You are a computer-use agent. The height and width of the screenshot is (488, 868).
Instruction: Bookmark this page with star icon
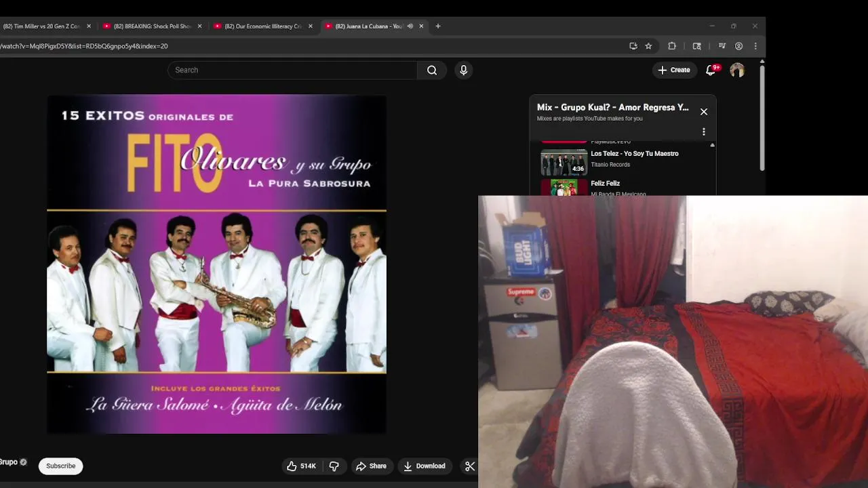click(649, 46)
